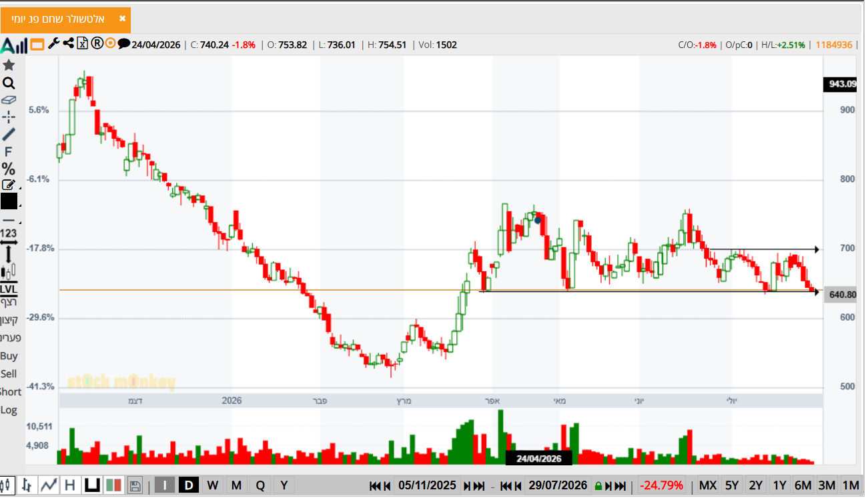Select the weekly W interval

click(x=212, y=485)
